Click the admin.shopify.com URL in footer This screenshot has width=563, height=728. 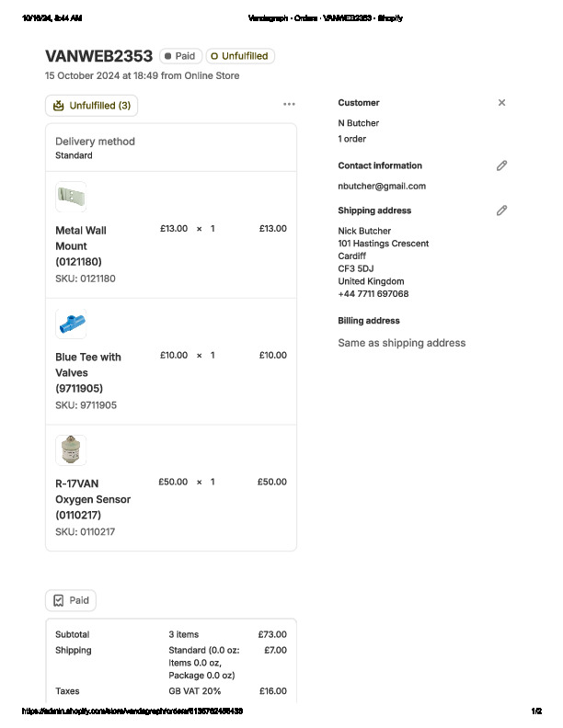(x=132, y=711)
